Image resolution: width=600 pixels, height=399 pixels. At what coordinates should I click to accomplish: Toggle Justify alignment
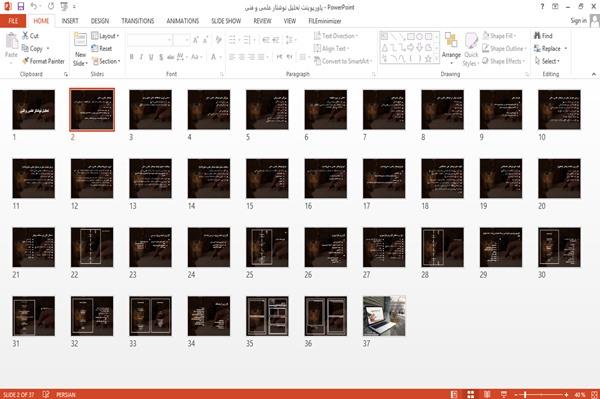(x=261, y=57)
